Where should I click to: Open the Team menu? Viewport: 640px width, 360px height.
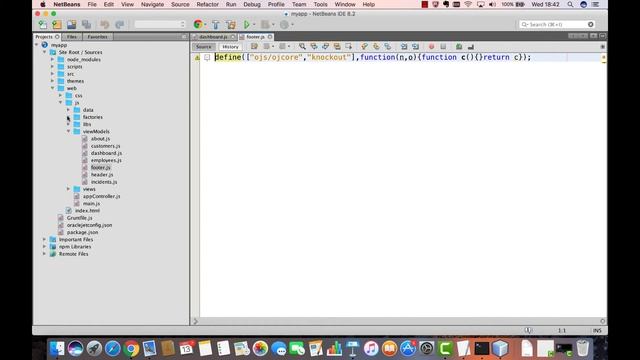pos(299,4)
